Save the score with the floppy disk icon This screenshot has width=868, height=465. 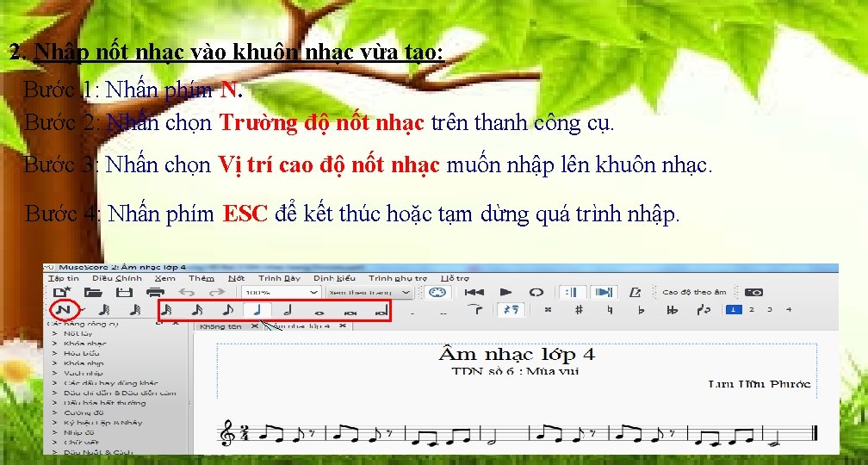(x=124, y=292)
